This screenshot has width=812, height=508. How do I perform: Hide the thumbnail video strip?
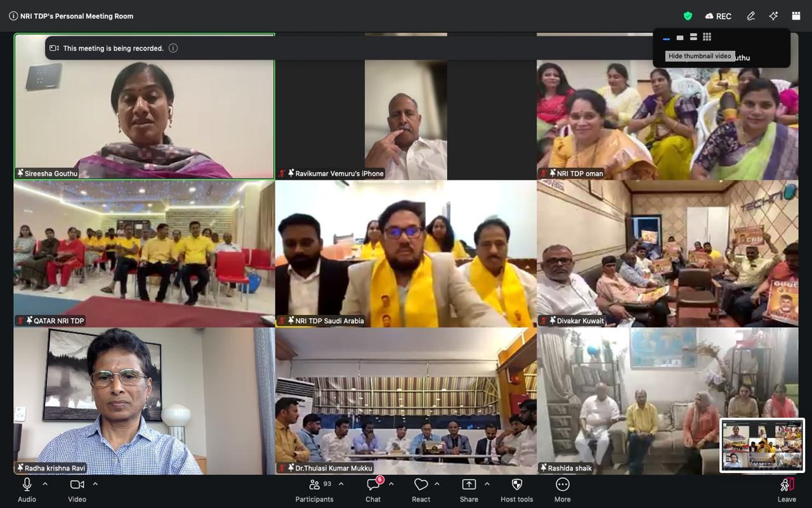(666, 38)
